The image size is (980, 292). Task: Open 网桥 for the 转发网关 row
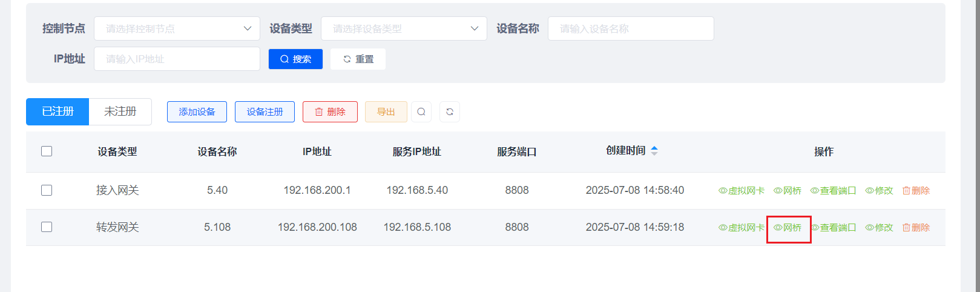[x=788, y=227]
